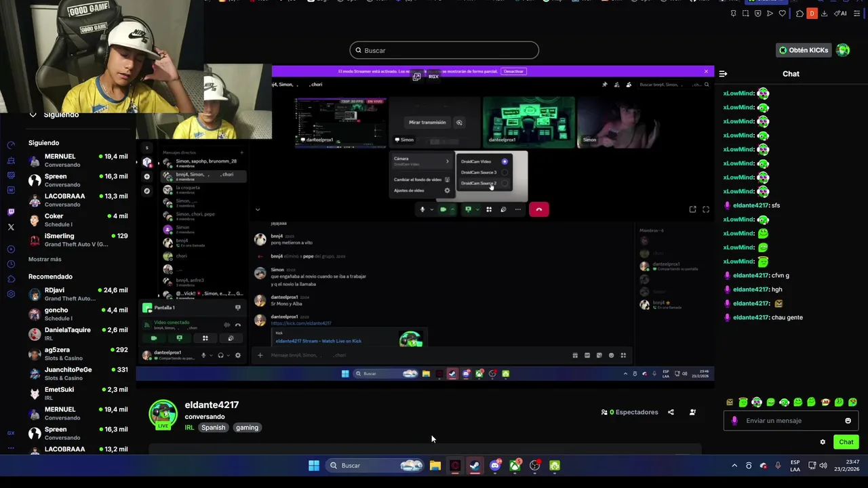Image resolution: width=868 pixels, height=488 pixels.
Task: Open EmetSuki IRL recommended channel
Action: tap(78, 393)
